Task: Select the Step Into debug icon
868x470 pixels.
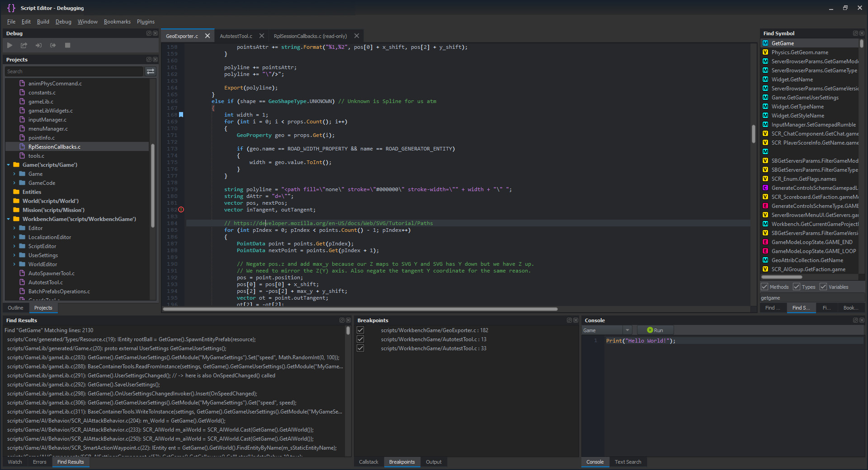Action: (x=38, y=45)
